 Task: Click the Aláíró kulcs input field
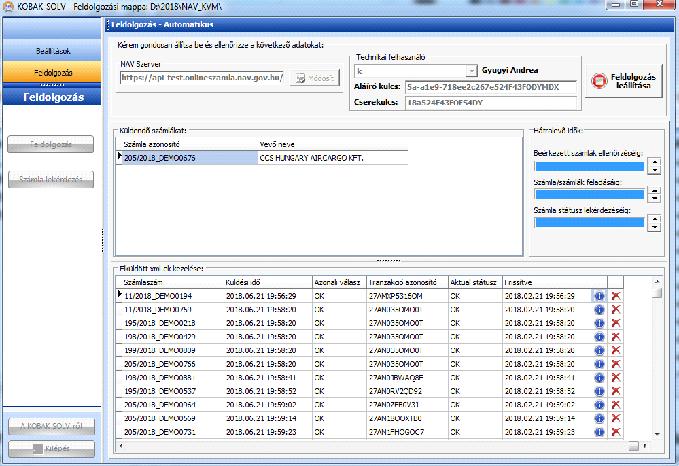click(x=491, y=87)
